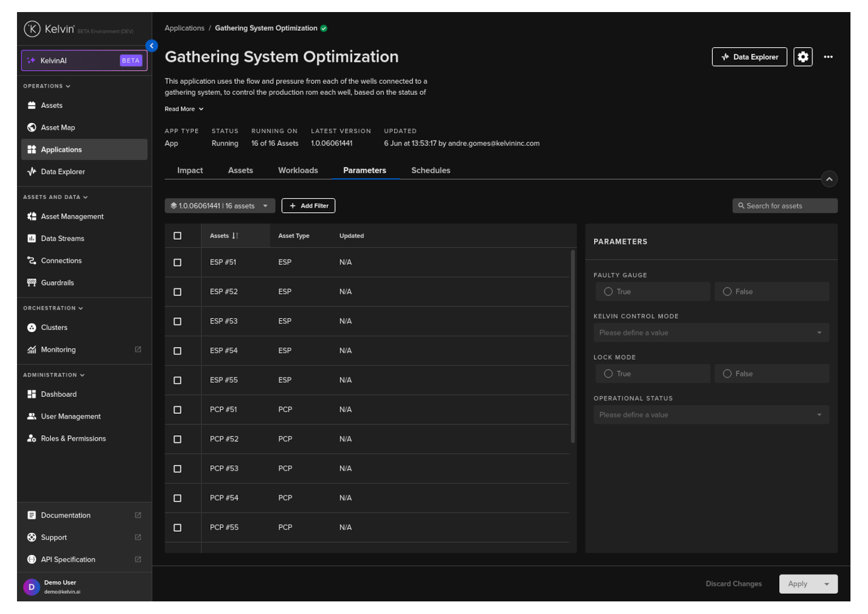
Task: Collapse the sidebar with the blue arrow
Action: (152, 46)
